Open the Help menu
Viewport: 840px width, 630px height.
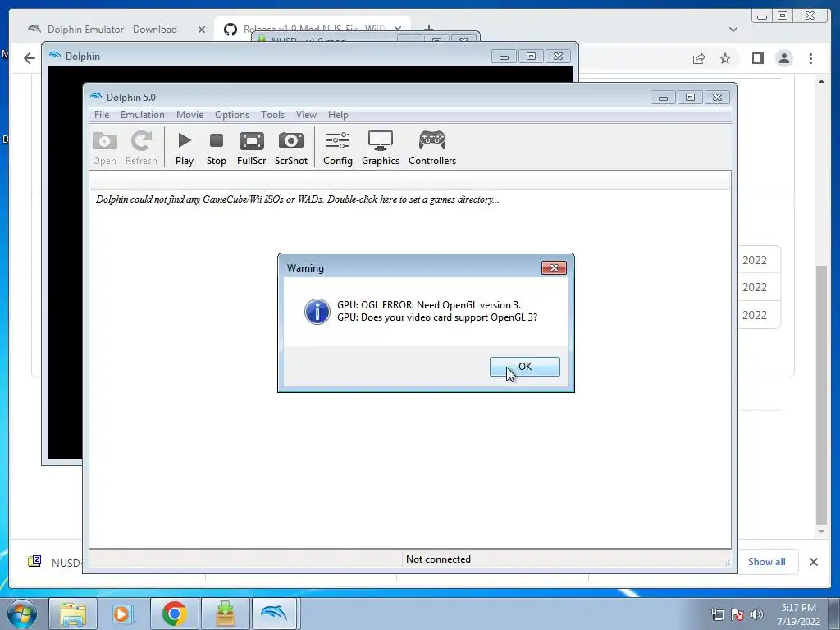click(338, 115)
